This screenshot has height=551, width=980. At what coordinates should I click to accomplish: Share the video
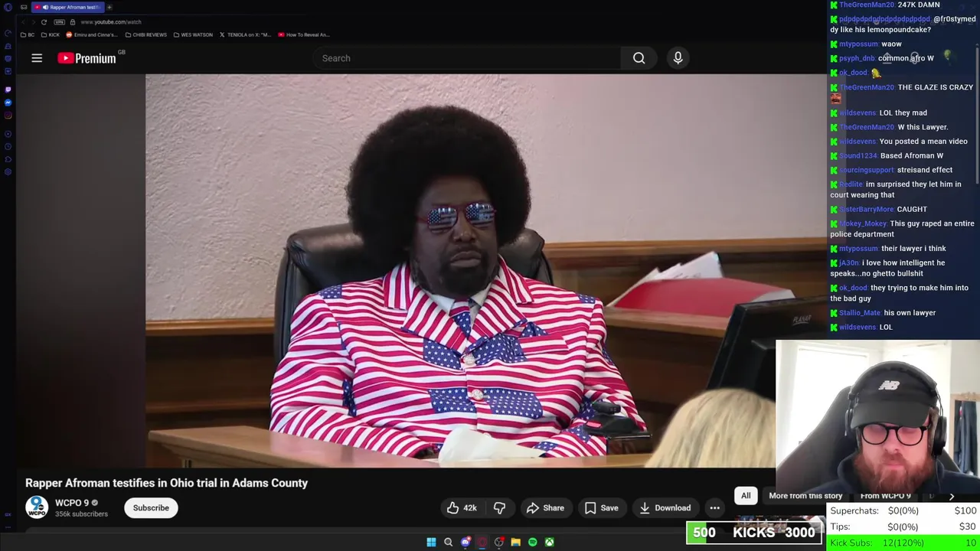coord(545,508)
